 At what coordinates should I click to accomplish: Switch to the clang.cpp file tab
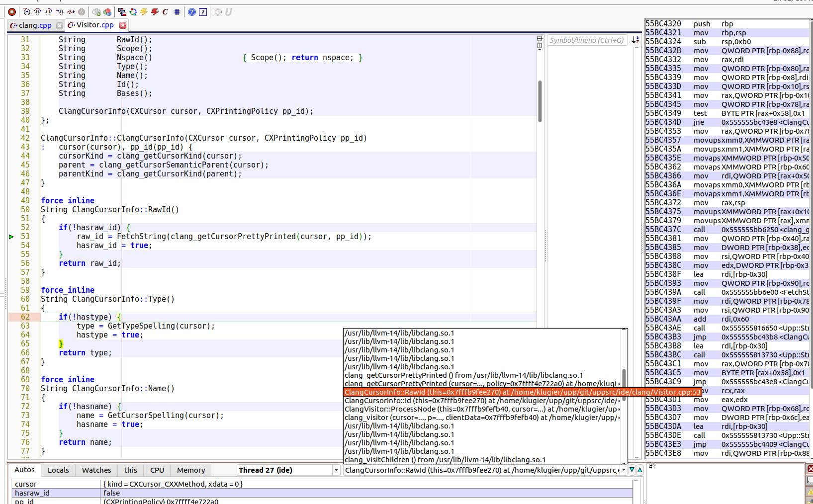(35, 25)
